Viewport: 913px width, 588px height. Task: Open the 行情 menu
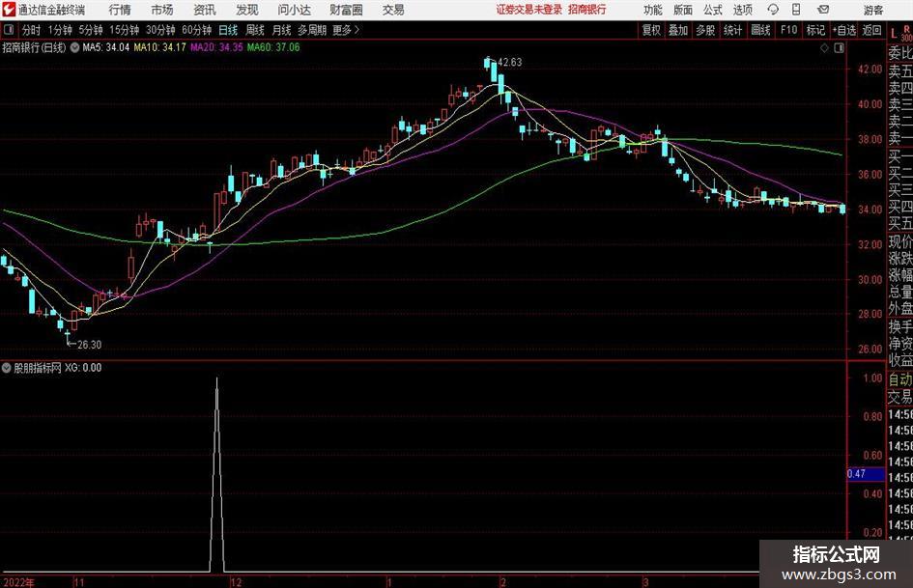point(120,10)
